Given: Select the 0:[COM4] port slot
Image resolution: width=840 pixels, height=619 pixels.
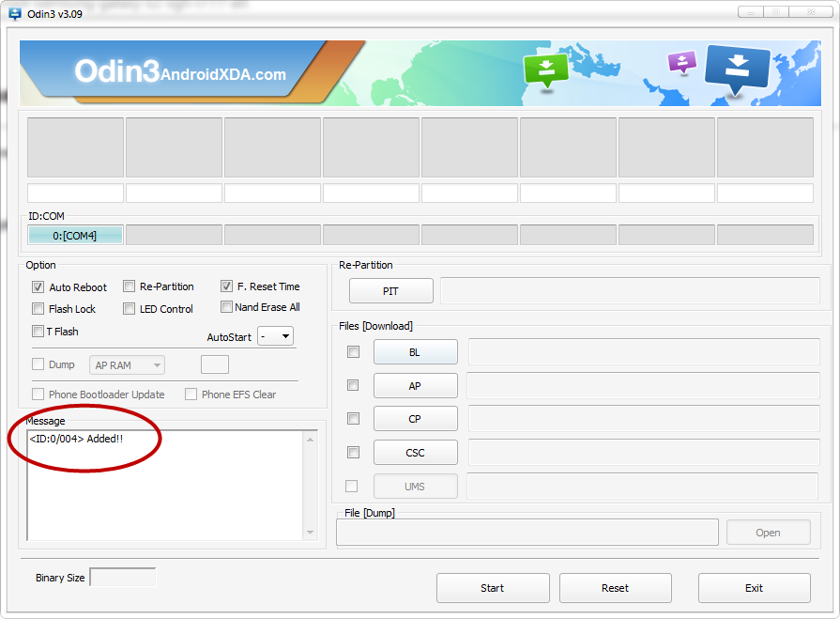Looking at the screenshot, I should point(75,236).
